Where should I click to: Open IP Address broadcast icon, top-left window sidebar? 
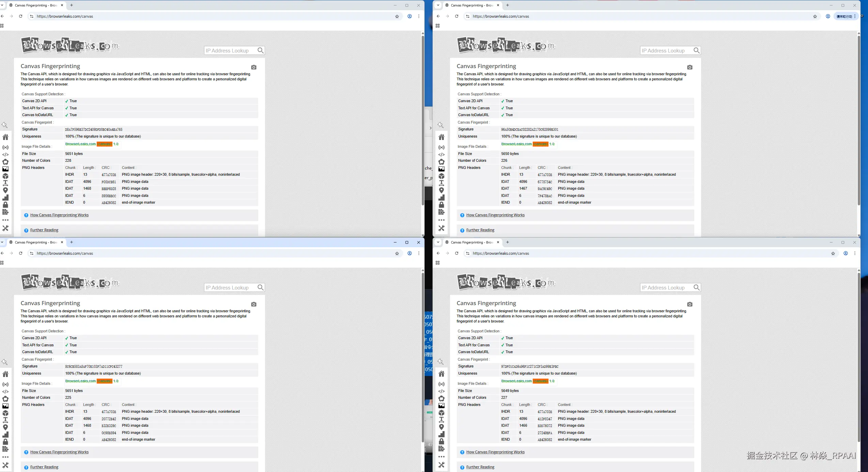click(5, 147)
